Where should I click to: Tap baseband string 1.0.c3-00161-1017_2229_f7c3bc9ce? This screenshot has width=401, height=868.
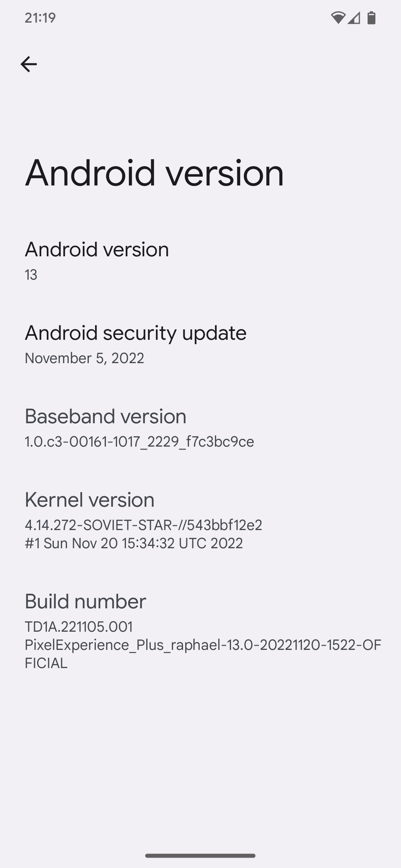click(x=139, y=442)
